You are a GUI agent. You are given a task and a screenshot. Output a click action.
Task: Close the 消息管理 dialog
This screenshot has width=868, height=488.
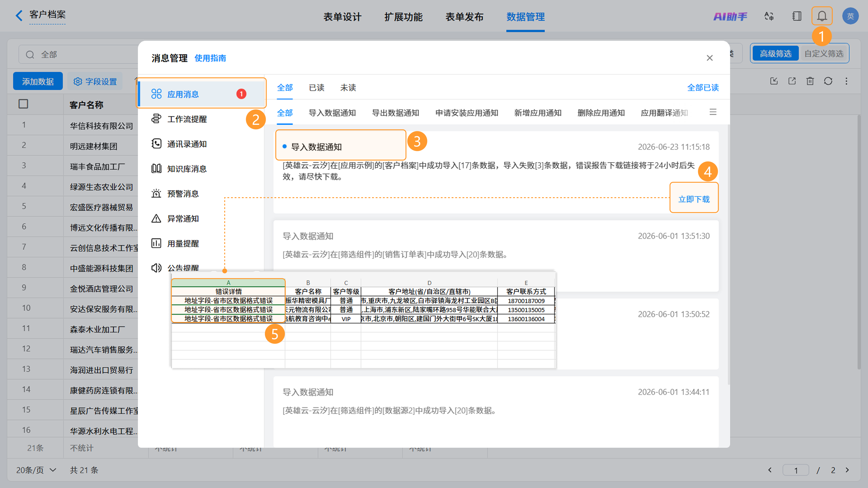710,58
